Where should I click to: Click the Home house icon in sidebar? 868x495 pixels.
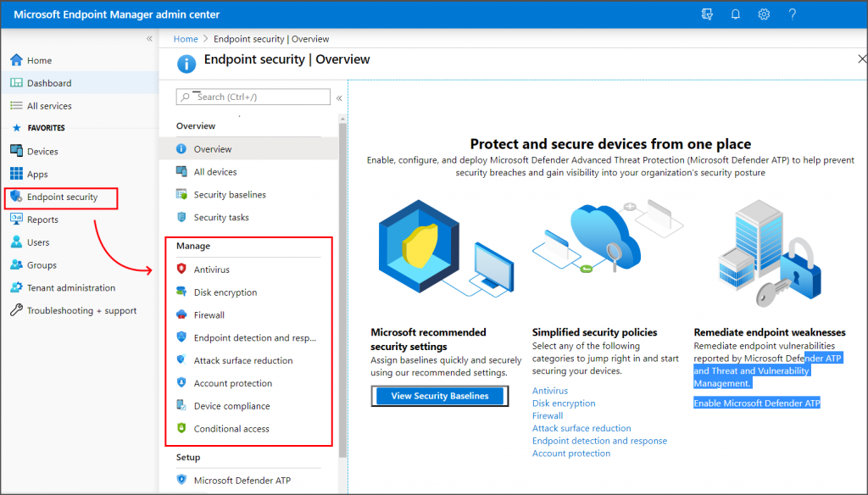coord(17,60)
